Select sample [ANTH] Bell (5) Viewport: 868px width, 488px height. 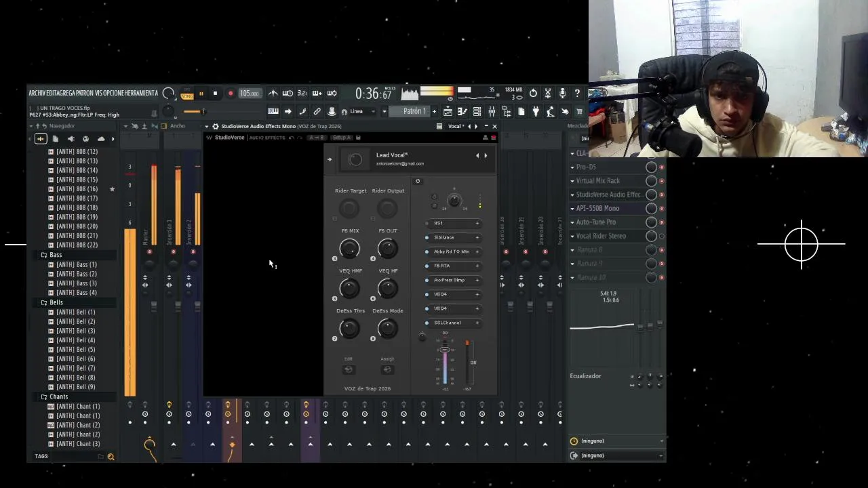click(x=75, y=350)
